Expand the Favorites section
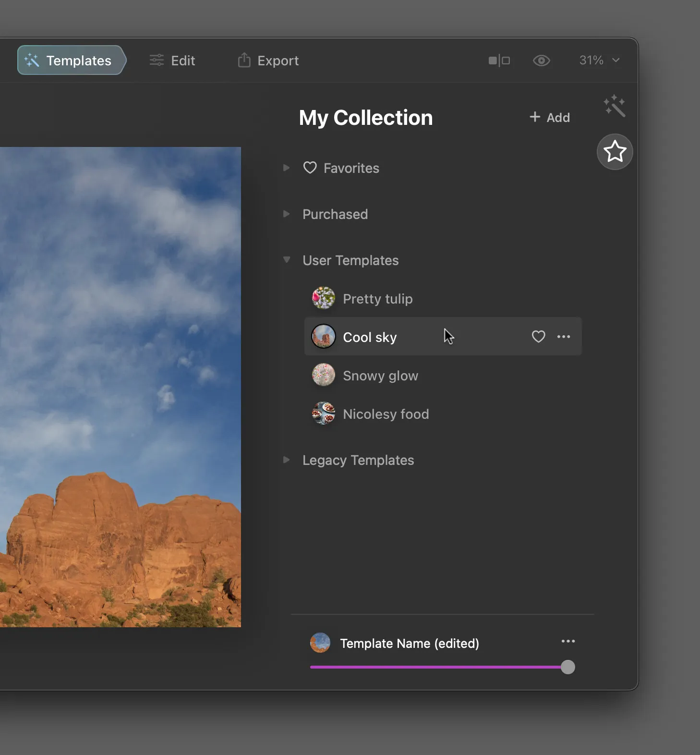The image size is (700, 755). [x=287, y=168]
